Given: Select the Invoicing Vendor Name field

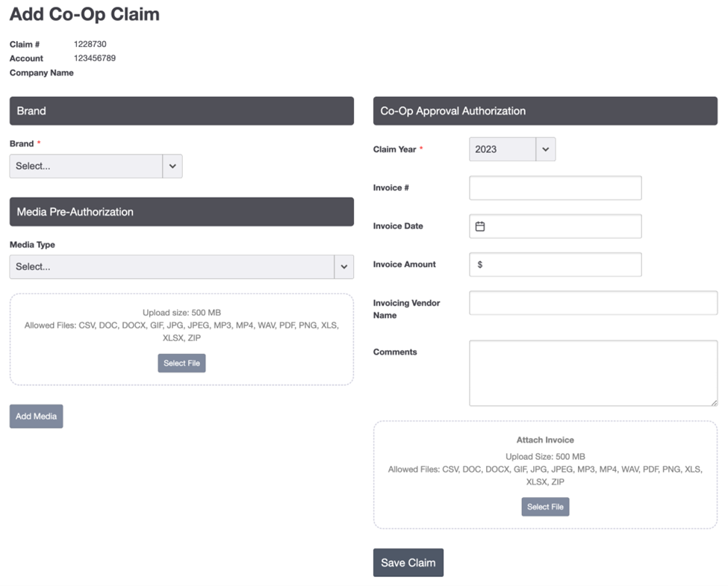Looking at the screenshot, I should point(593,303).
